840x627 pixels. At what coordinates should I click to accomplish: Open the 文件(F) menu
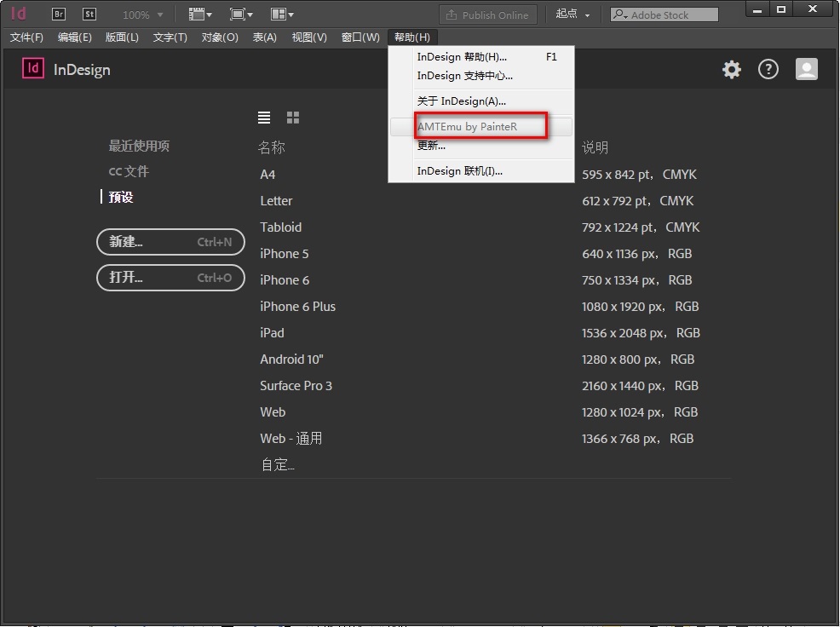tap(26, 37)
